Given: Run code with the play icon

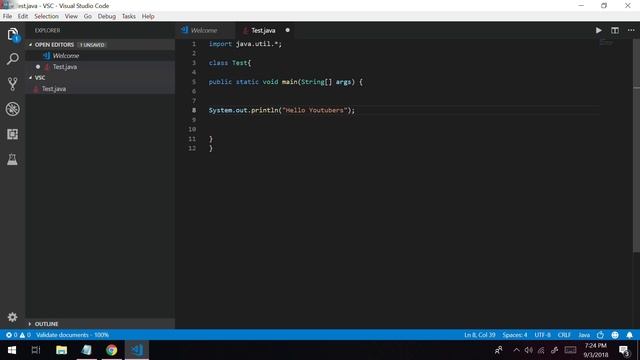Looking at the screenshot, I should [x=598, y=30].
